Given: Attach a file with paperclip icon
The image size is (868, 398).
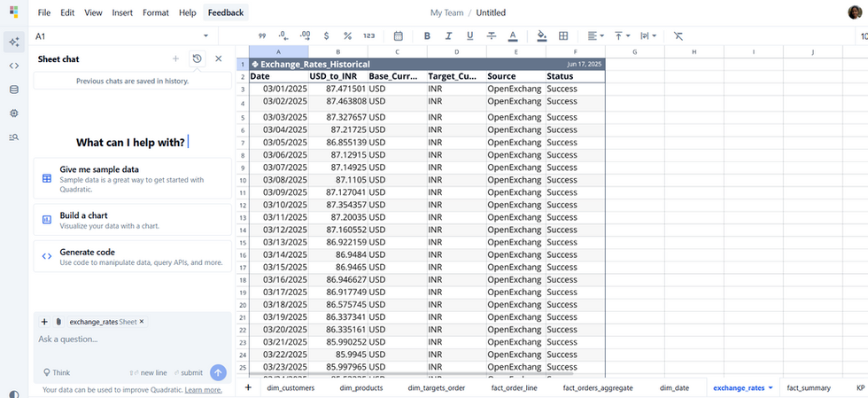Looking at the screenshot, I should 58,322.
